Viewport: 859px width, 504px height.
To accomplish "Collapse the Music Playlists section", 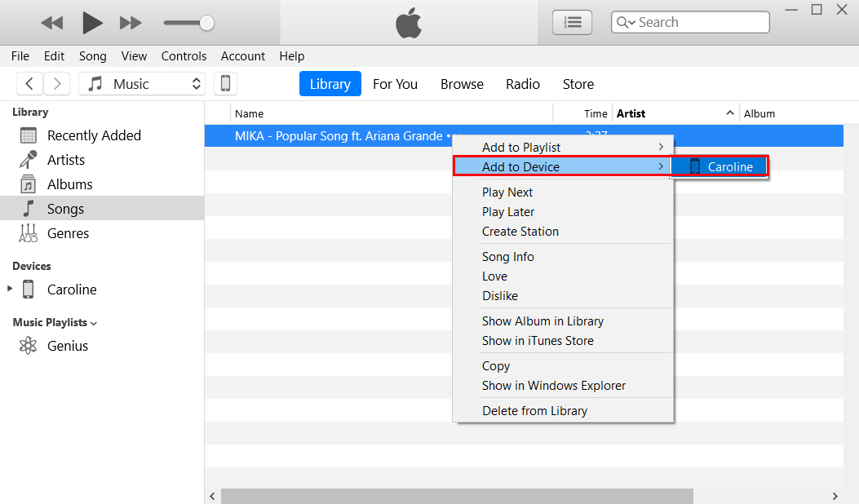I will point(92,322).
